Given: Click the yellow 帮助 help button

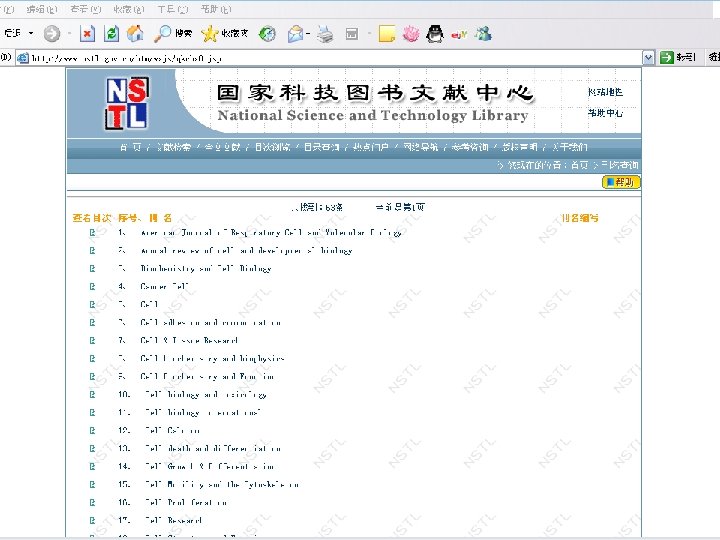Looking at the screenshot, I should coord(621,182).
